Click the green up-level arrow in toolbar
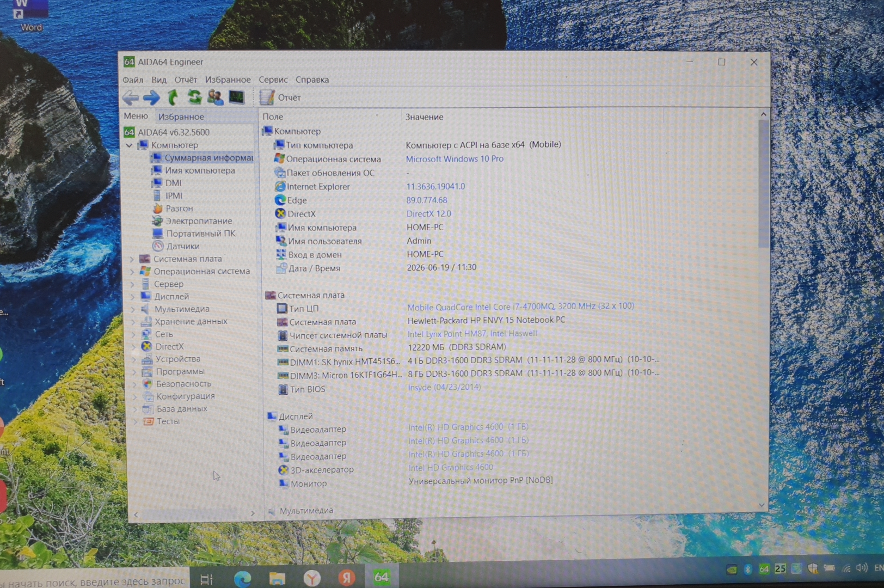This screenshot has width=884, height=588. click(x=173, y=97)
